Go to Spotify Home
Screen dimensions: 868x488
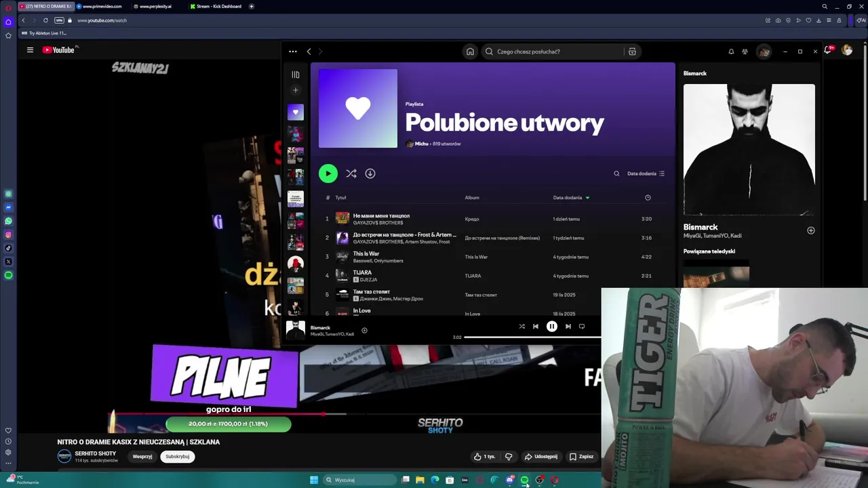coord(470,52)
